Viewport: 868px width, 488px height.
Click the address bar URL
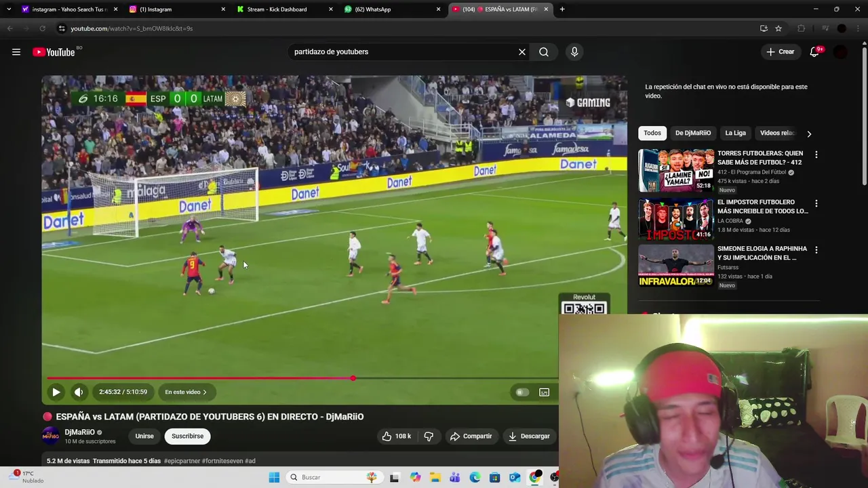click(132, 28)
